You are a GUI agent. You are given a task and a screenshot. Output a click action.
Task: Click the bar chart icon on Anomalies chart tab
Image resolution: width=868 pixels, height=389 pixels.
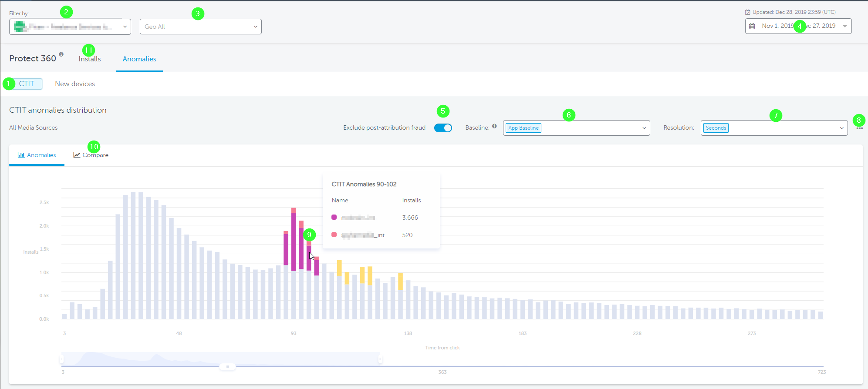tap(21, 155)
